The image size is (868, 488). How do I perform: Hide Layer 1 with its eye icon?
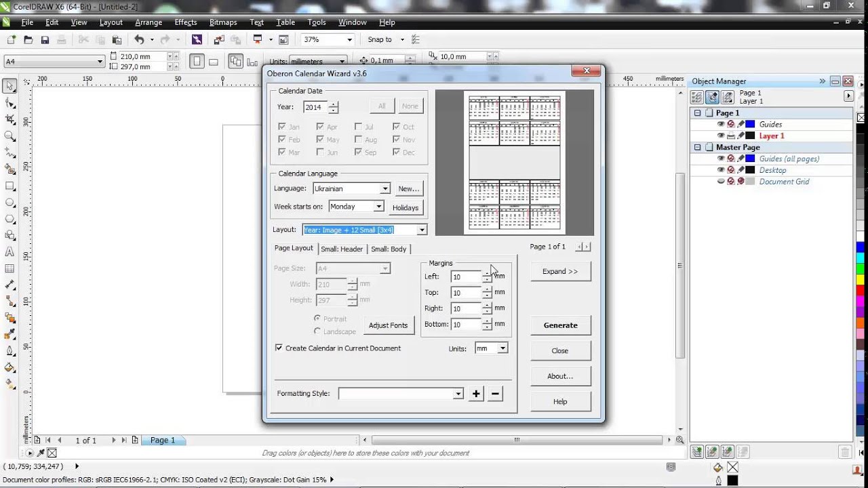click(x=721, y=136)
